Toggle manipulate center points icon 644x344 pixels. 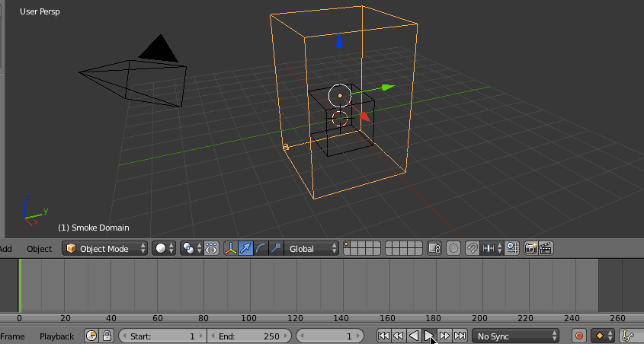tap(211, 248)
